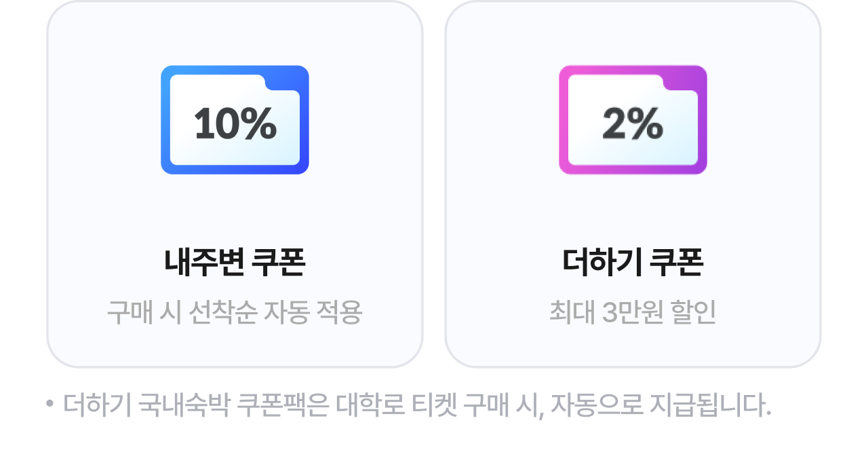Click "더하기 국내숙박 쿠폰팩은" in the footnote
The image size is (868, 452).
point(196,405)
